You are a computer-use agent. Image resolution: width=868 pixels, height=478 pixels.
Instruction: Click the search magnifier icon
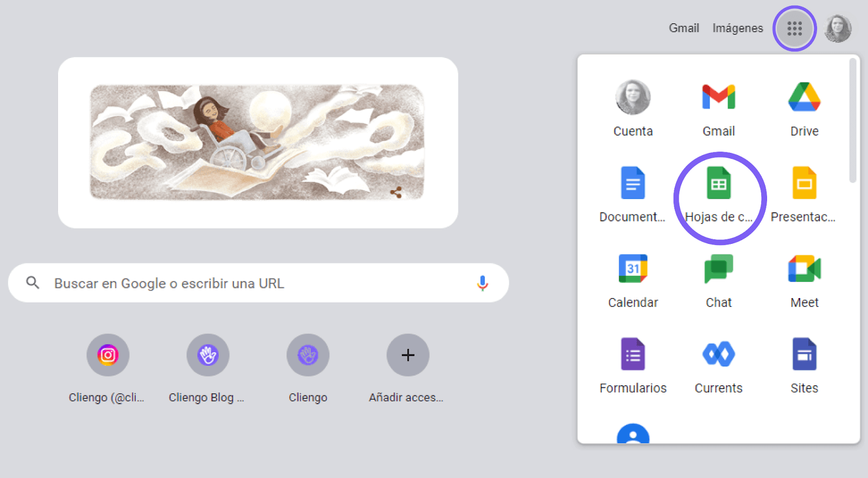click(33, 282)
